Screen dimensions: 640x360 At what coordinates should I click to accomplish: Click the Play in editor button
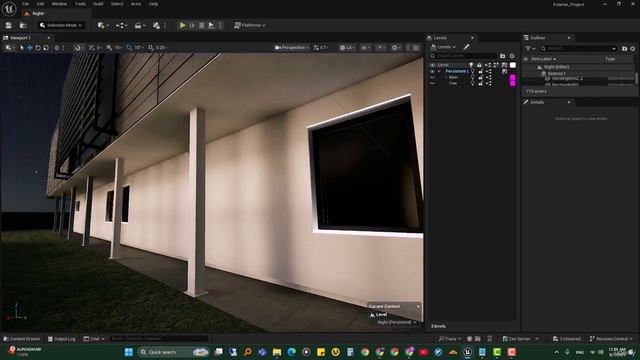(x=182, y=25)
